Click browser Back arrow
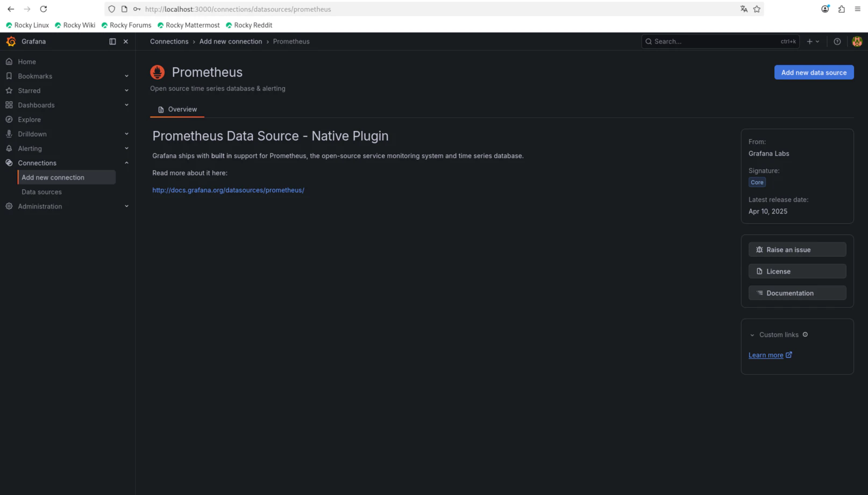 [x=11, y=9]
